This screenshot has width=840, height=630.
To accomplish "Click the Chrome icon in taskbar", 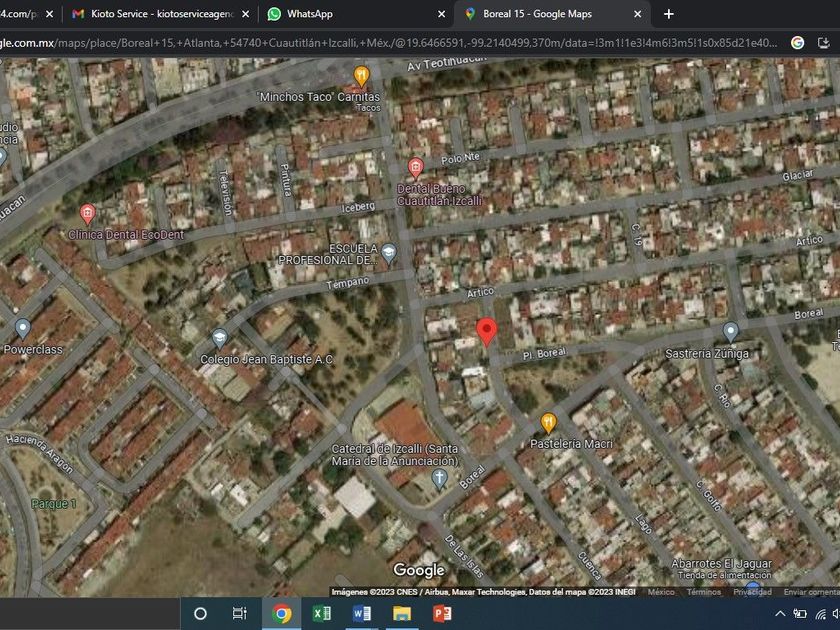I will [281, 613].
